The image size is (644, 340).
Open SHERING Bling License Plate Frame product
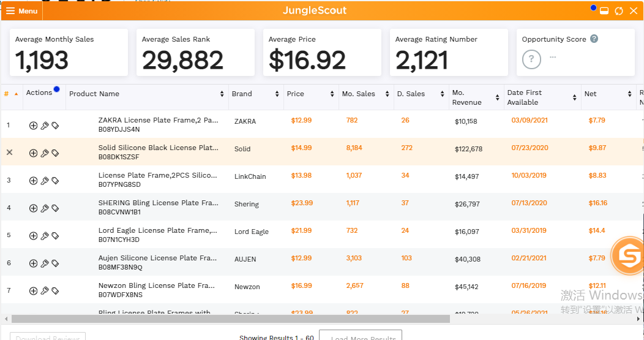click(158, 203)
